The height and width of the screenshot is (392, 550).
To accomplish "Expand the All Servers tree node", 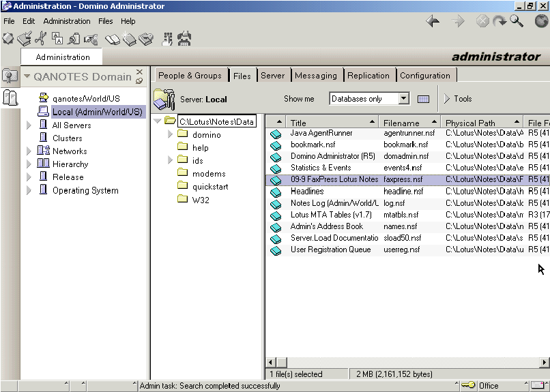I will click(29, 125).
